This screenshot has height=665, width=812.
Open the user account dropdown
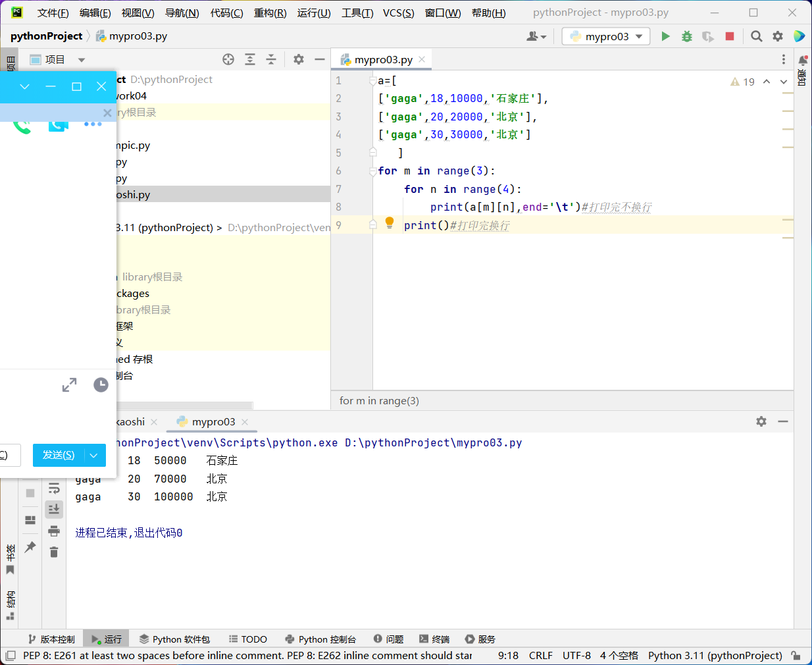tap(536, 36)
